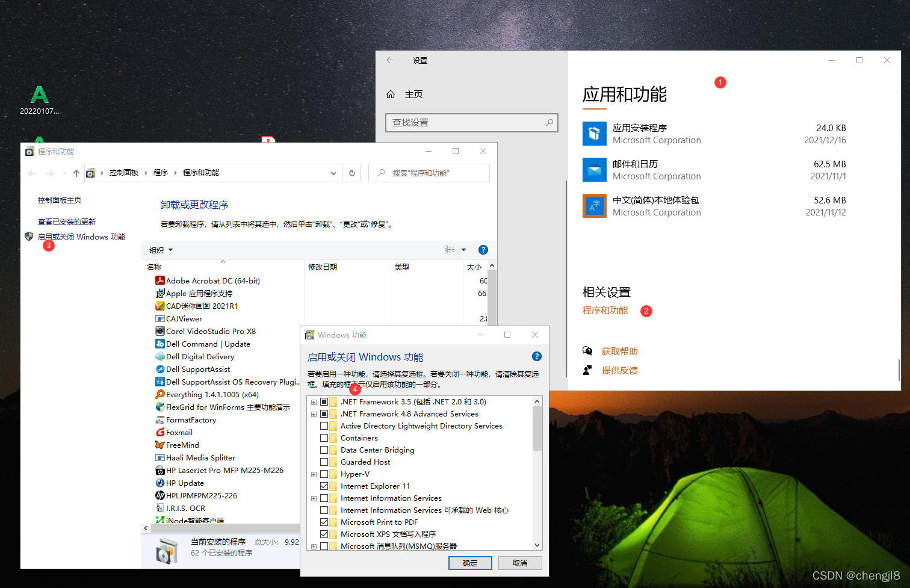Expand the Internet Information Services node
This screenshot has width=910, height=588.
click(314, 498)
